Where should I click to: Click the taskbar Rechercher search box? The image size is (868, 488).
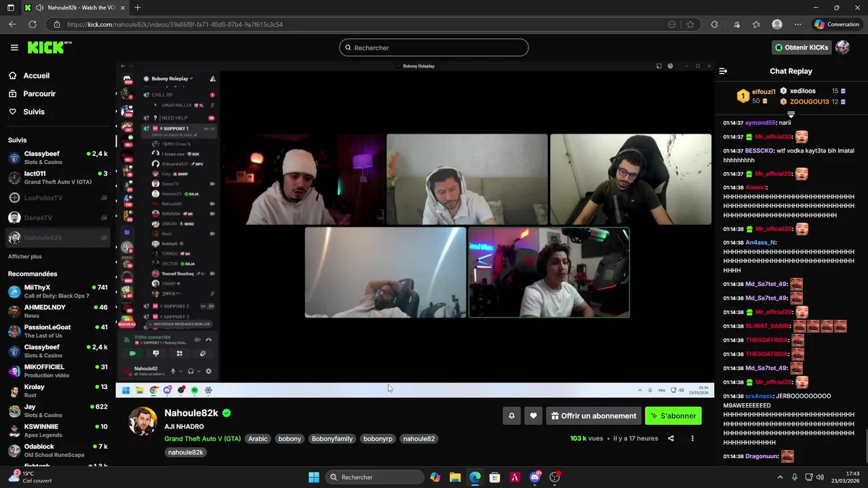pos(375,477)
